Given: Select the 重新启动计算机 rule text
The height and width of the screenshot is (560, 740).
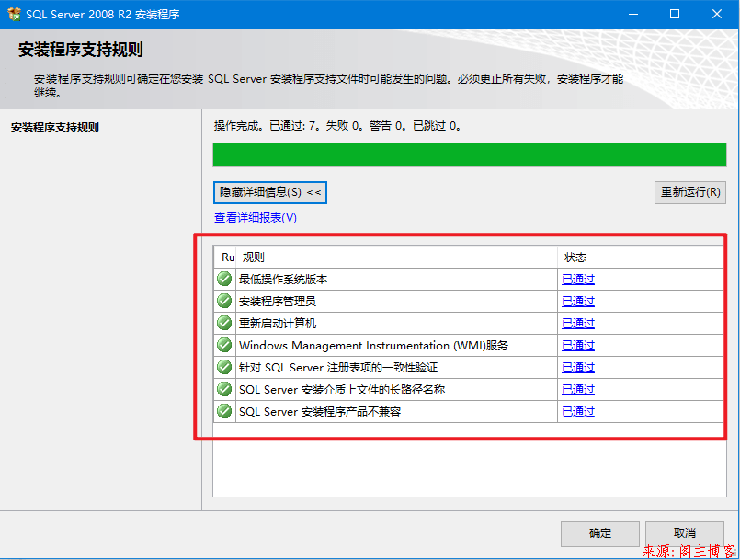Looking at the screenshot, I should tap(277, 324).
